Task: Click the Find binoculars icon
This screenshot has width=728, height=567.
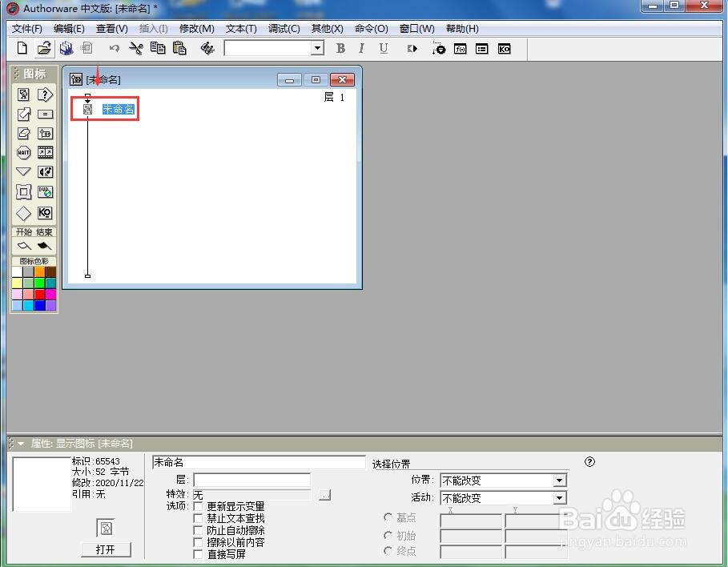Action: [x=207, y=48]
